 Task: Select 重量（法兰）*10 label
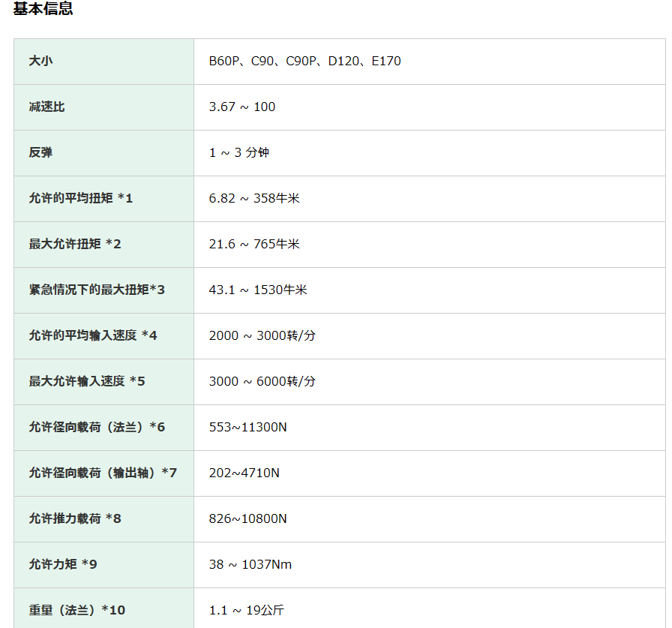[77, 610]
